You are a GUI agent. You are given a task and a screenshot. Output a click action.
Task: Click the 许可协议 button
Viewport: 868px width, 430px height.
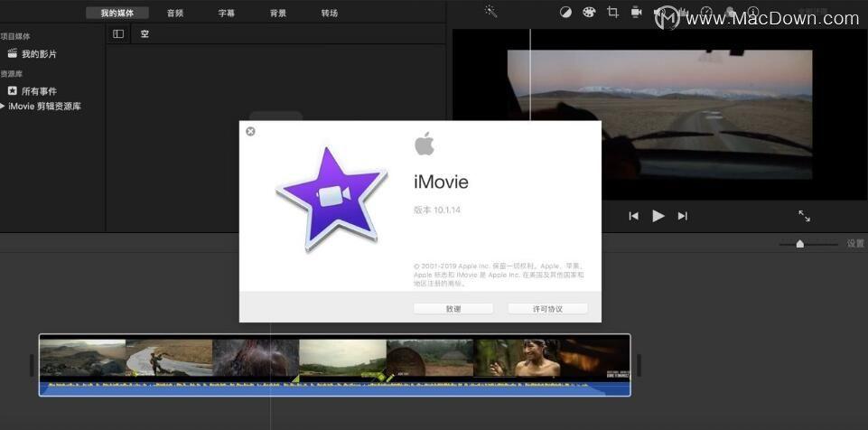(547, 309)
